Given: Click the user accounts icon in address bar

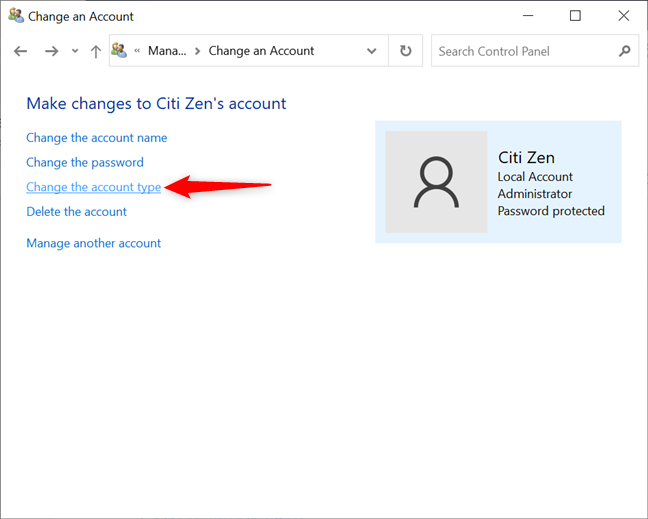Looking at the screenshot, I should [x=119, y=50].
